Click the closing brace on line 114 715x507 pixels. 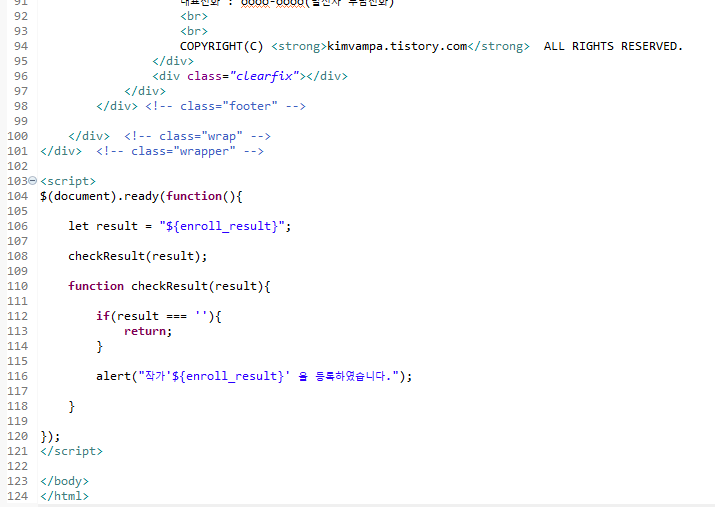coord(99,347)
